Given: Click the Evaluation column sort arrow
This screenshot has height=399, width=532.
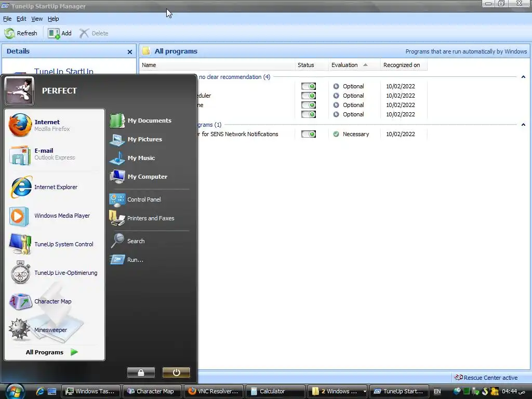Looking at the screenshot, I should click(x=365, y=65).
